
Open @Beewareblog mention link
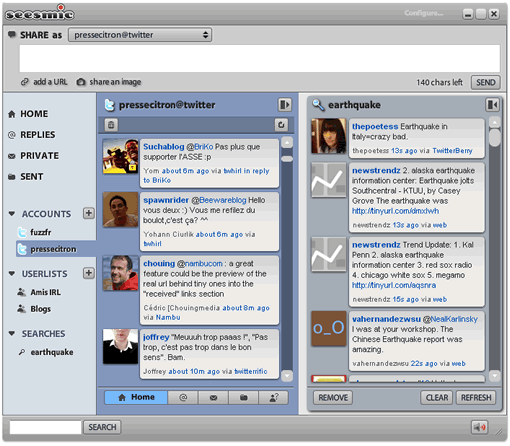(x=219, y=200)
